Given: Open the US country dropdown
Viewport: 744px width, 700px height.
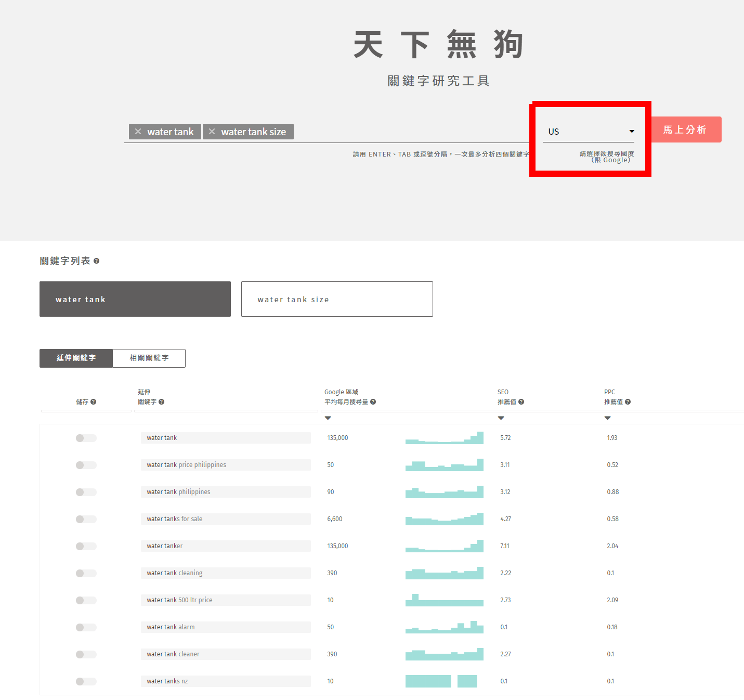Looking at the screenshot, I should (x=588, y=132).
